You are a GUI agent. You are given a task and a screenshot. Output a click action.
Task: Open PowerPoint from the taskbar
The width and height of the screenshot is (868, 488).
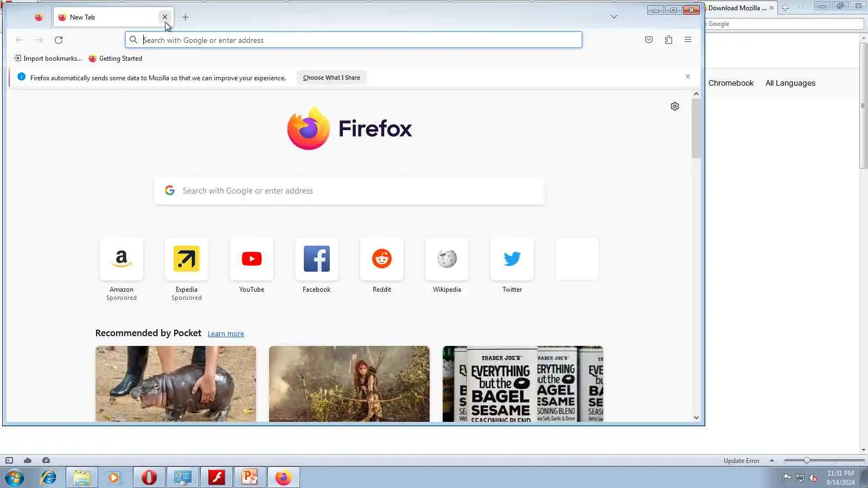coord(250,478)
